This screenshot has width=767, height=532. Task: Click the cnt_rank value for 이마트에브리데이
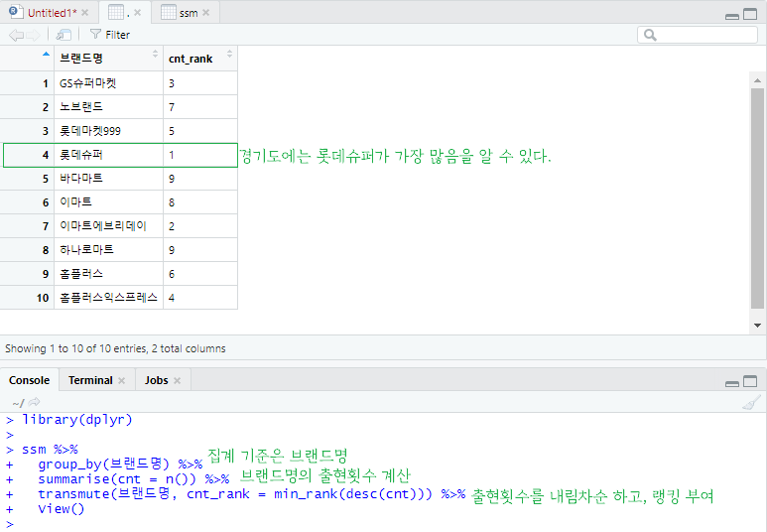click(x=200, y=225)
